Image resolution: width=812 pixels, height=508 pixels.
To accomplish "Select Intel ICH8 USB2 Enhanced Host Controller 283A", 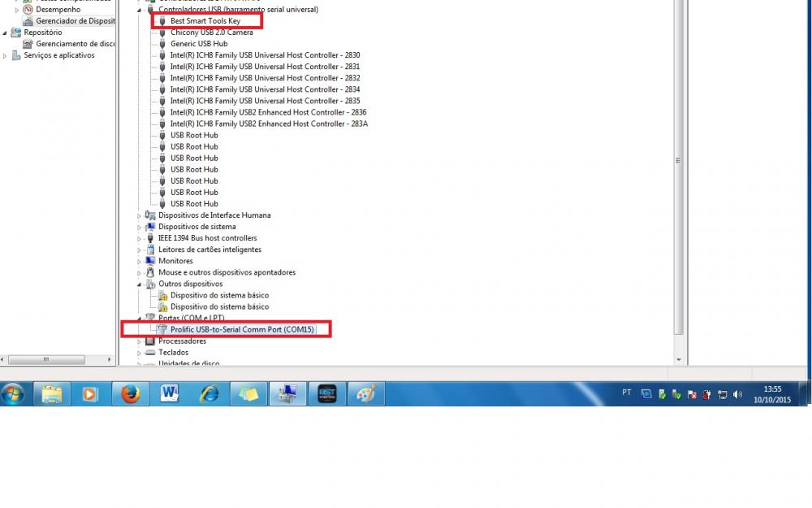I will tap(269, 124).
